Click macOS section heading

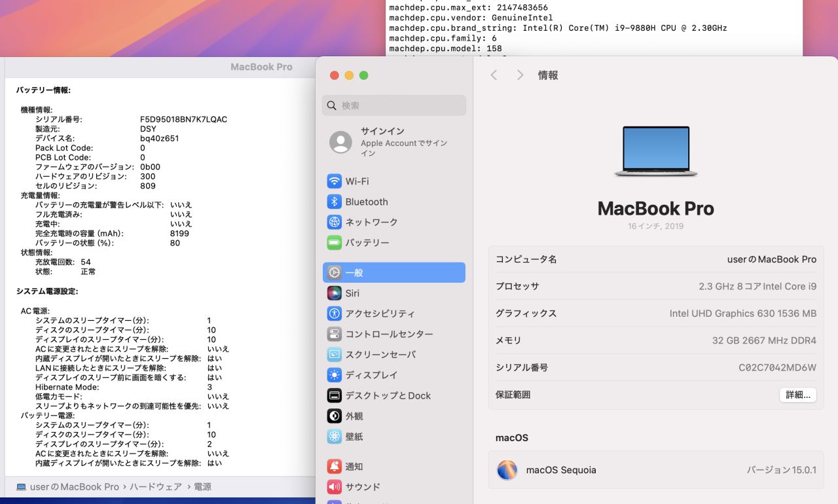pos(512,438)
